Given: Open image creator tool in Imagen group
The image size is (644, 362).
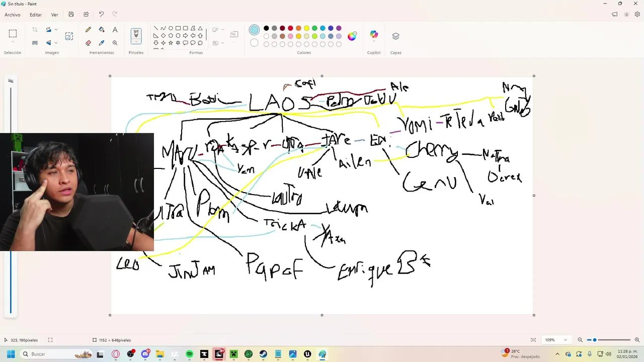Looking at the screenshot, I should coord(69,36).
